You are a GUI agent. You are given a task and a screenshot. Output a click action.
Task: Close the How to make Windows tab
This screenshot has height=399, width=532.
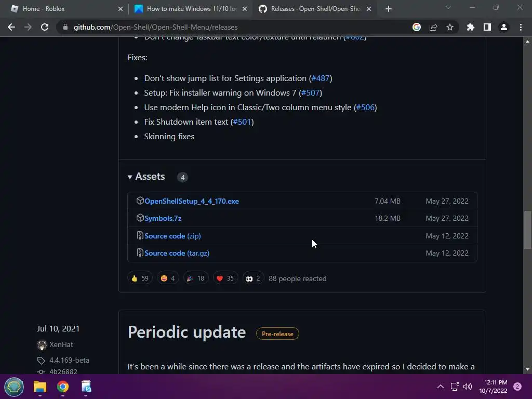coord(245,9)
